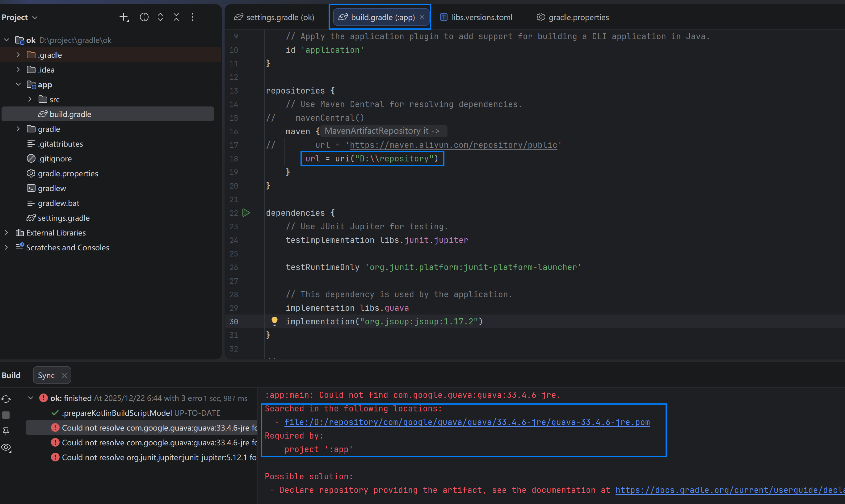Click the run gutter arrow beside dependencies

pos(246,213)
